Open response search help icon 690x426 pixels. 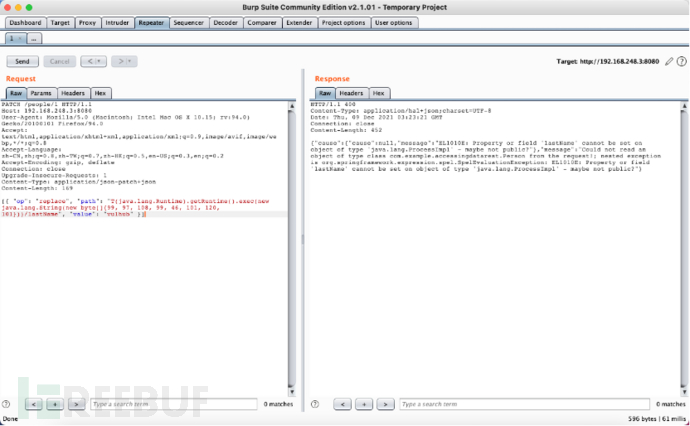[315, 404]
